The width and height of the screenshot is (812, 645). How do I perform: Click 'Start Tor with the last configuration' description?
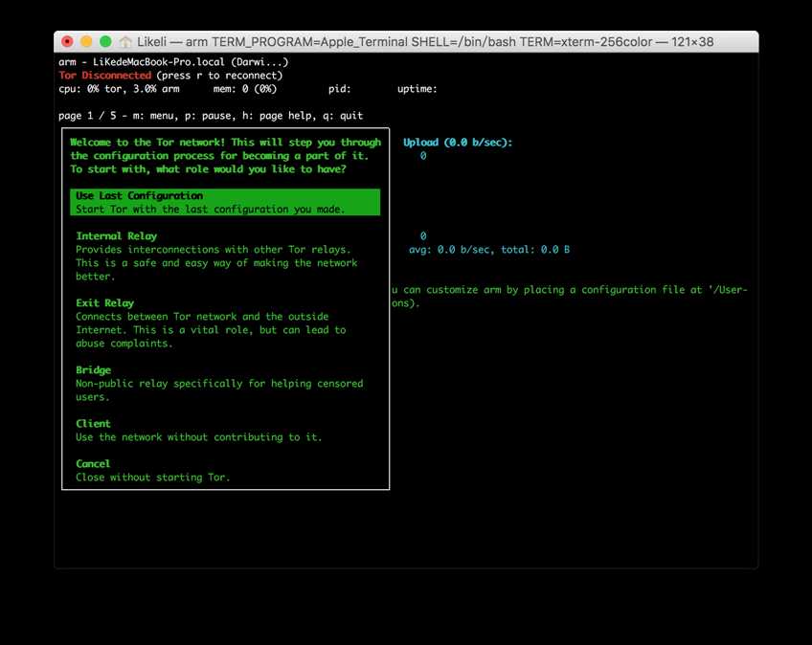pos(211,210)
